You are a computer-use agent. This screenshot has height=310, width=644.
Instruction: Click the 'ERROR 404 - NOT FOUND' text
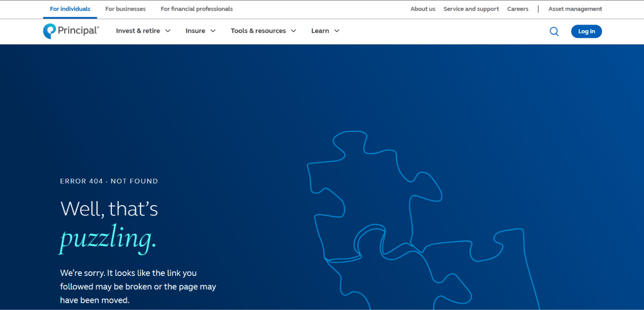(x=109, y=181)
